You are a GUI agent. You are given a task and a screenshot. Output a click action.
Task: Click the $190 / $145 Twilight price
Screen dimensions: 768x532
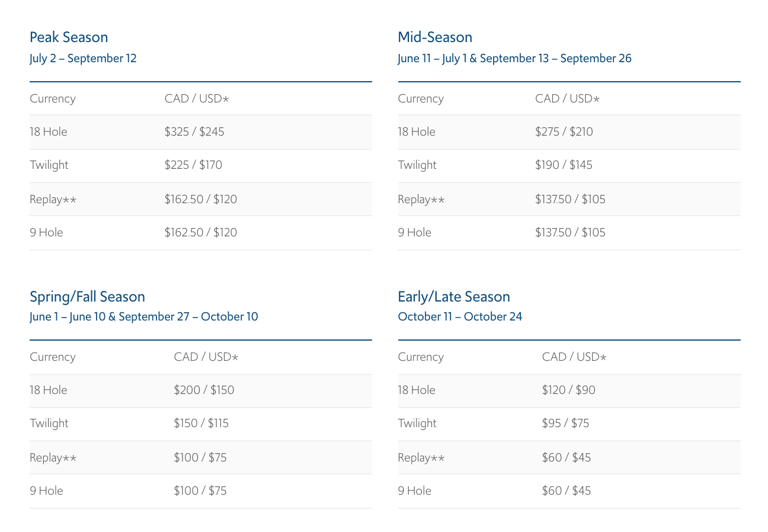(564, 165)
